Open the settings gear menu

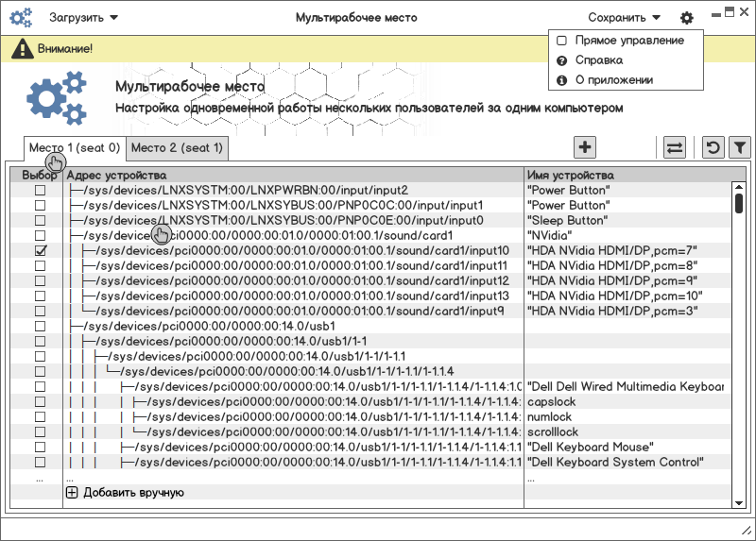[x=687, y=18]
